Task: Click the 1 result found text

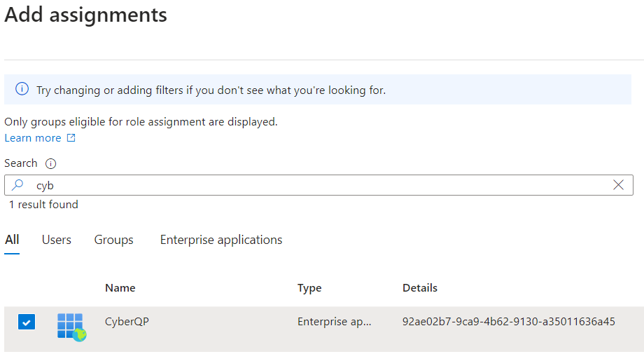Action: tap(43, 205)
